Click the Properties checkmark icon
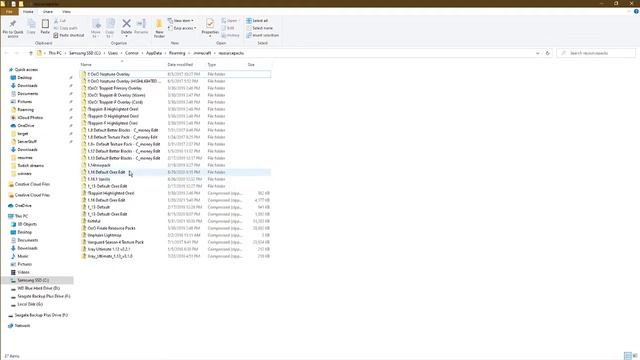 [210, 23]
